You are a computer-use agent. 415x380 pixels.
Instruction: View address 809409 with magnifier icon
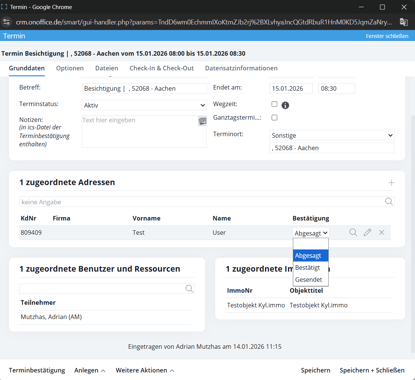point(353,232)
